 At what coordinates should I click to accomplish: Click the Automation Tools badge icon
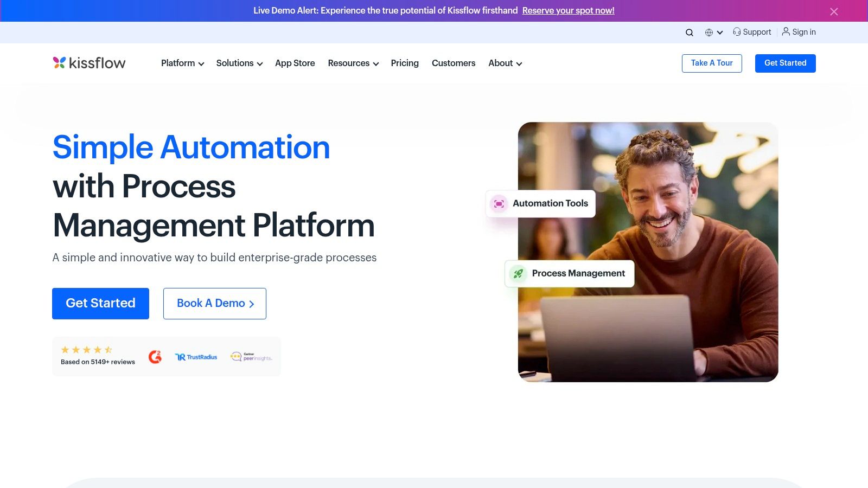[x=499, y=203]
